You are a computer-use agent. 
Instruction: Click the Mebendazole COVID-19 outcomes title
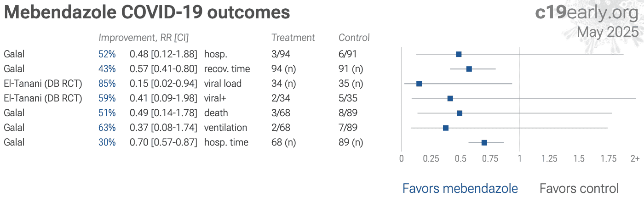point(147,12)
